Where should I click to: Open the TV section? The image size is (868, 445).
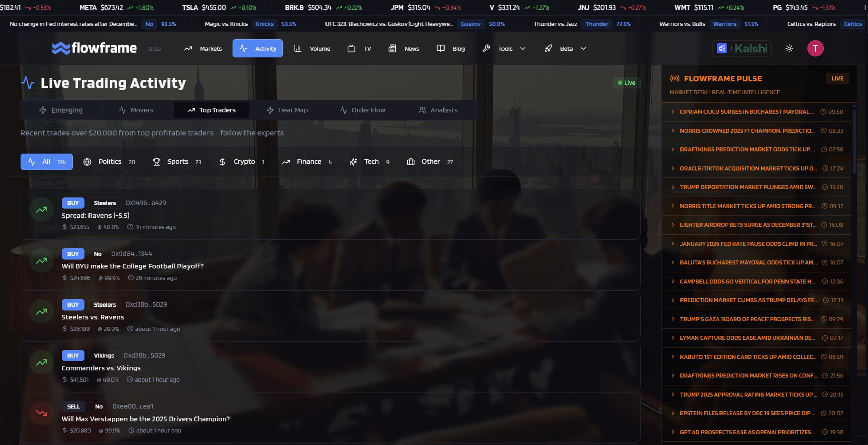tap(359, 48)
